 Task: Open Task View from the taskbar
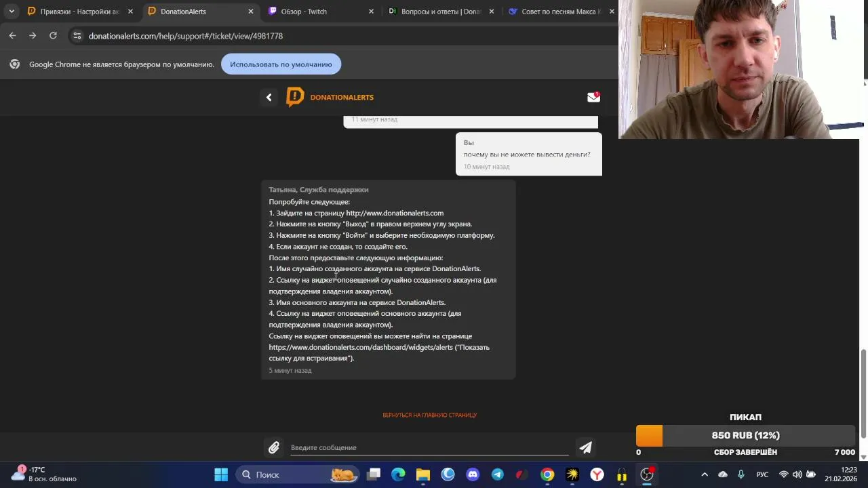pos(374,474)
